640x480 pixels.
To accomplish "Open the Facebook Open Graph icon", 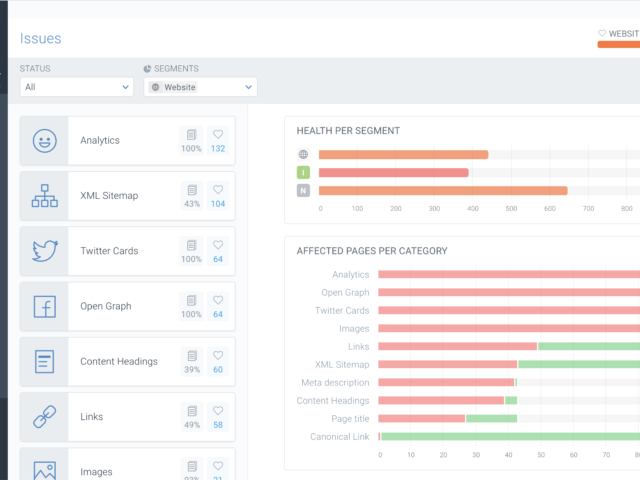I will coord(44,307).
